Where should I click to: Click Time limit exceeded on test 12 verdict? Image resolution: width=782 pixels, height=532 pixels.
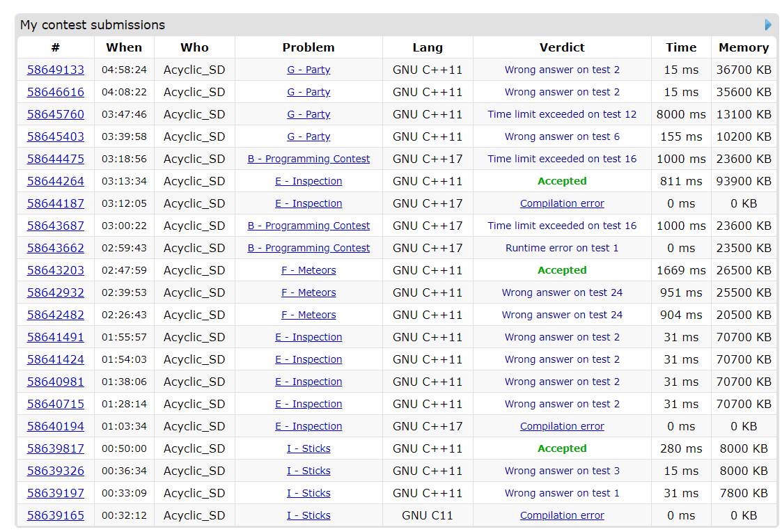562,114
